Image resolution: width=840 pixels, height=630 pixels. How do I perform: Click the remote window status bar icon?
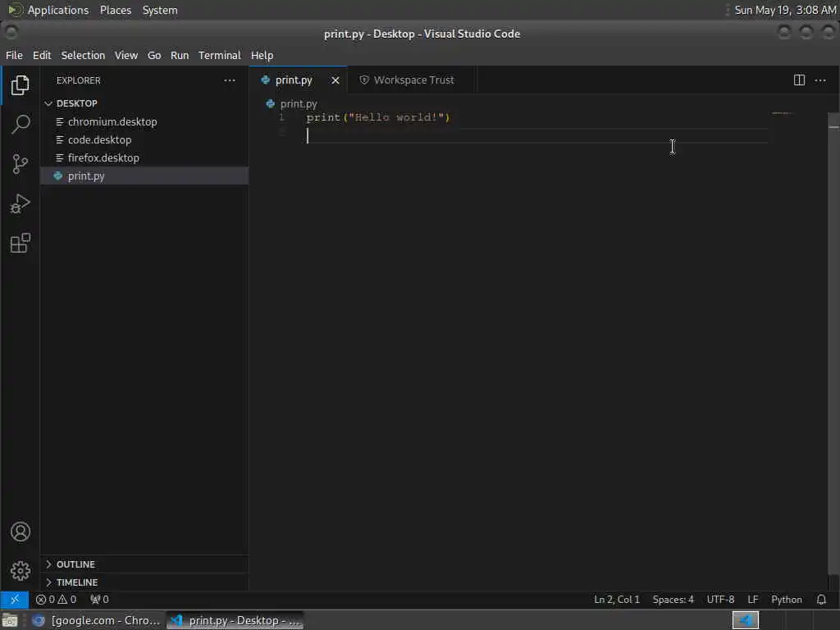tap(15, 600)
